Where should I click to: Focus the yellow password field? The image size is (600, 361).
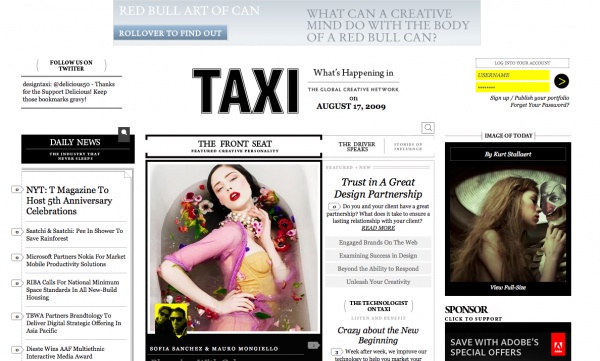coord(512,88)
